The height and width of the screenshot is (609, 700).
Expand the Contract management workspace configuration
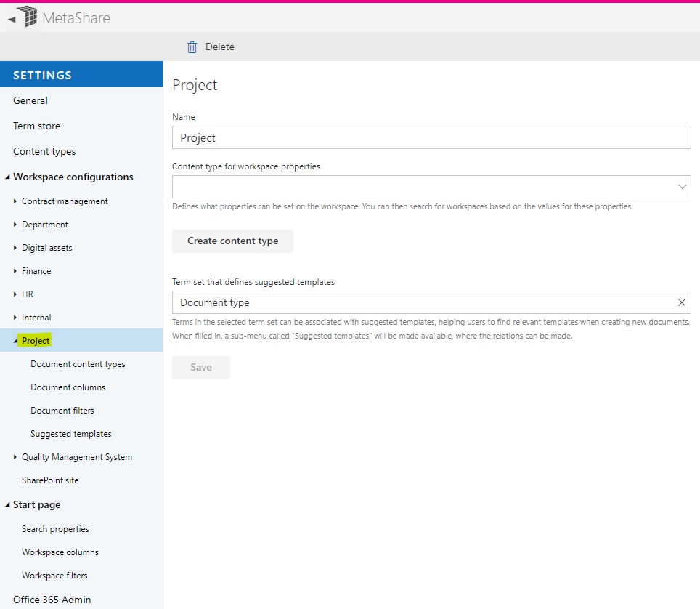14,201
